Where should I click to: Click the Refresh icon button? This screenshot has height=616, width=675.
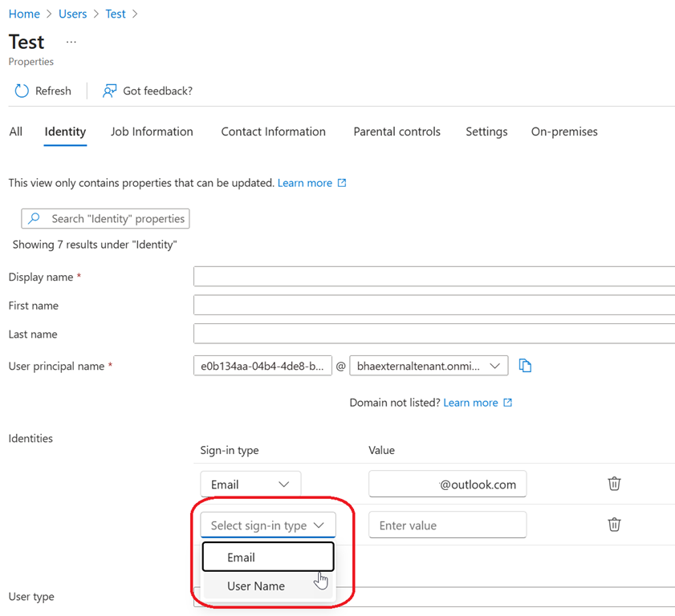coord(22,91)
